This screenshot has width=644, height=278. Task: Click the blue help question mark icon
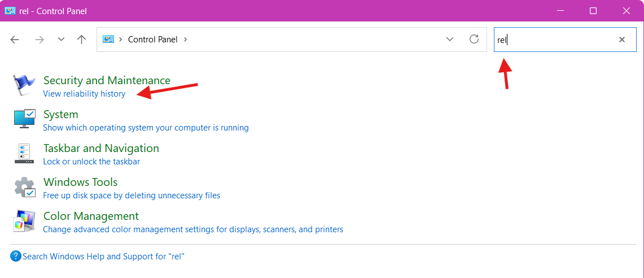pyautogui.click(x=16, y=256)
